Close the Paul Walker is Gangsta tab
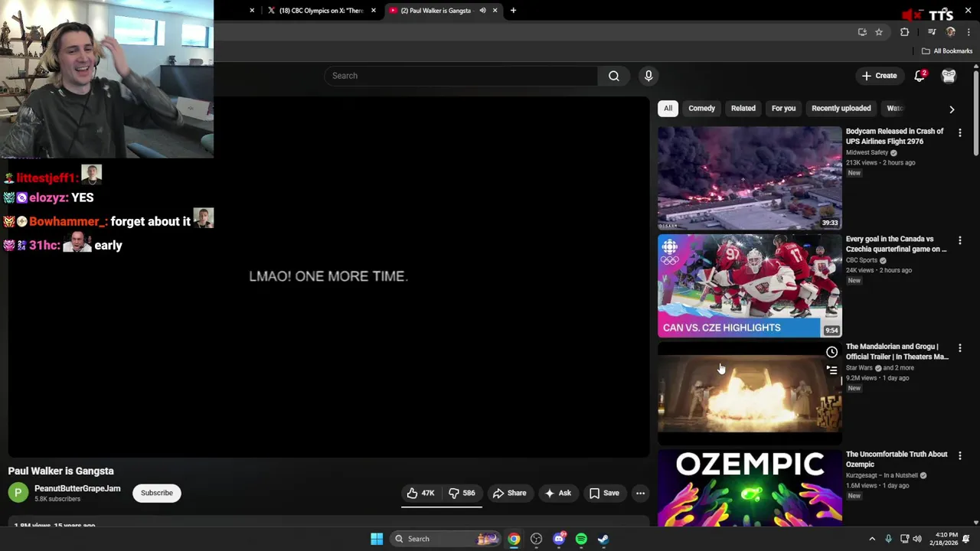The height and width of the screenshot is (551, 980). tap(495, 11)
